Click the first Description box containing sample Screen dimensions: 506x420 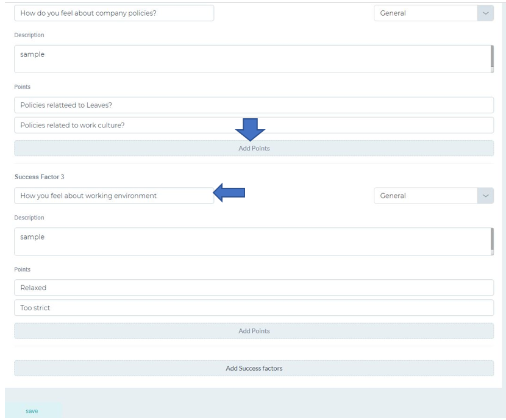[x=254, y=59]
